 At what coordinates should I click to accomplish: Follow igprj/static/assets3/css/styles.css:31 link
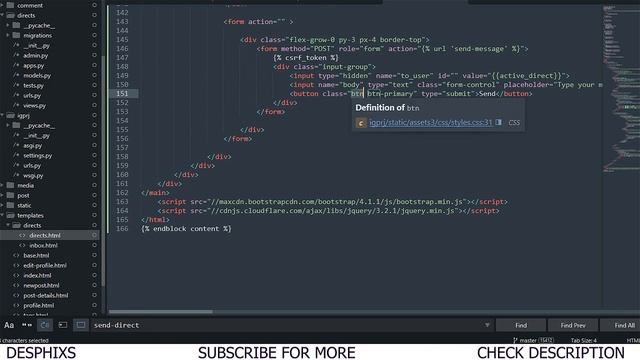click(430, 122)
